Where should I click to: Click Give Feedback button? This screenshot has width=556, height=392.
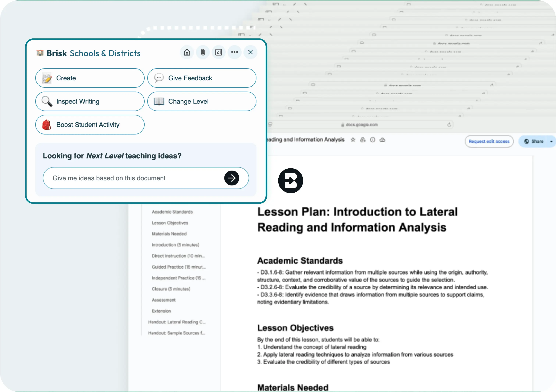pyautogui.click(x=202, y=78)
